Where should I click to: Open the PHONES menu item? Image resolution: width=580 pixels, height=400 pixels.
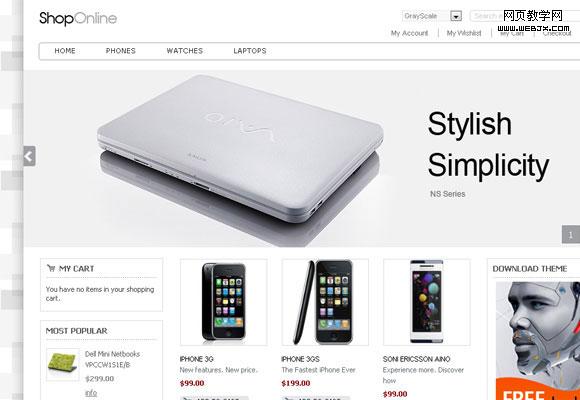(x=121, y=51)
